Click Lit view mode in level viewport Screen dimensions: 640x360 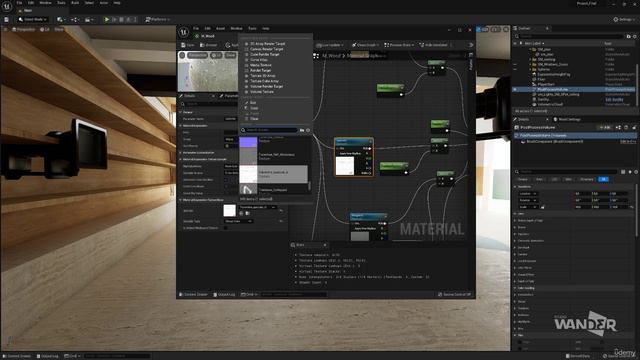click(45, 29)
